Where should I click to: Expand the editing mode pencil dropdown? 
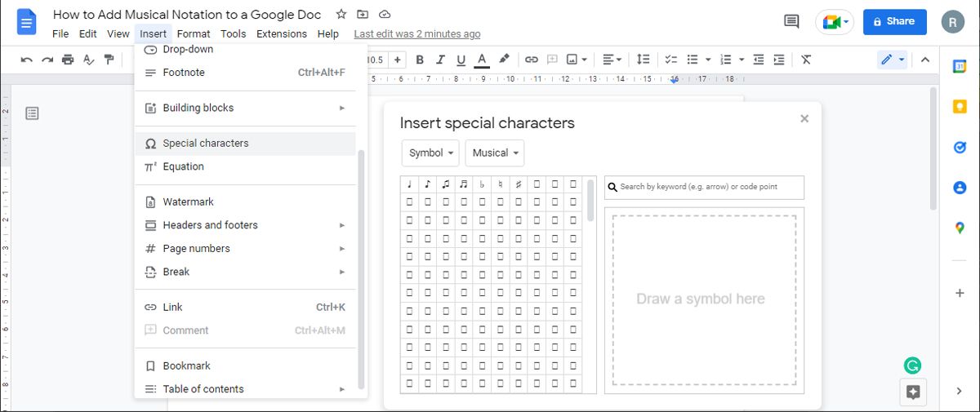coord(892,60)
